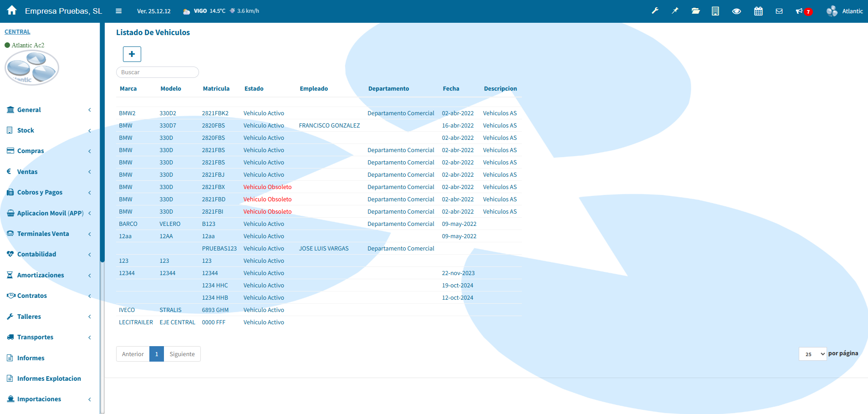Screen dimensions: 868x414
Task: Go to Siguiente page
Action: [x=182, y=354]
